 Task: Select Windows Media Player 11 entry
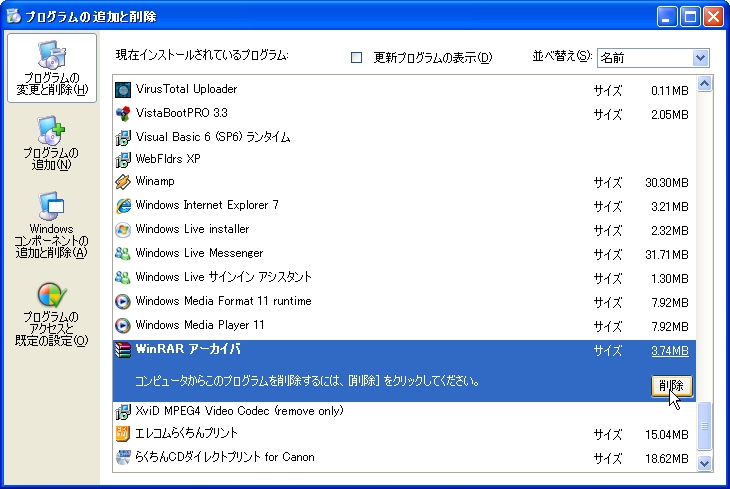404,326
